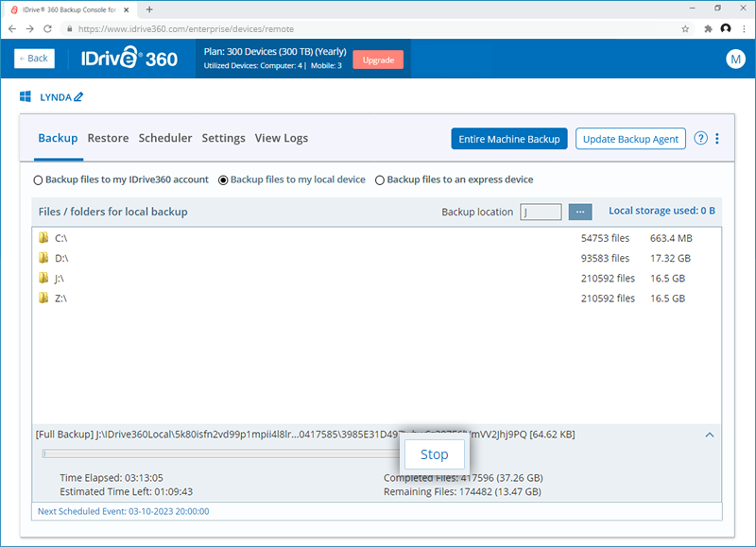
Task: Click the 17.32 GB size value
Action: click(670, 258)
